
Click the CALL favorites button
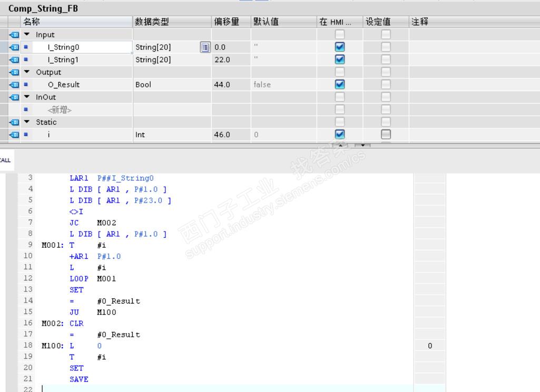pos(6,160)
